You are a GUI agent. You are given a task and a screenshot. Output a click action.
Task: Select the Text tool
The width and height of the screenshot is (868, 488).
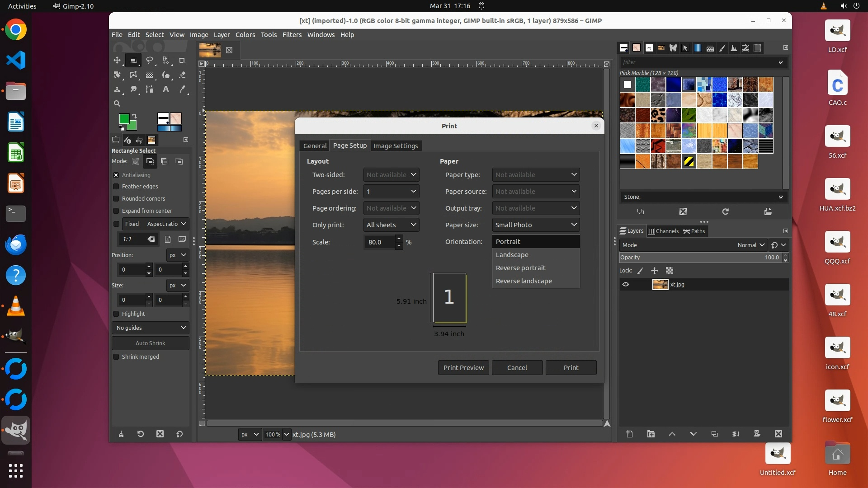166,89
